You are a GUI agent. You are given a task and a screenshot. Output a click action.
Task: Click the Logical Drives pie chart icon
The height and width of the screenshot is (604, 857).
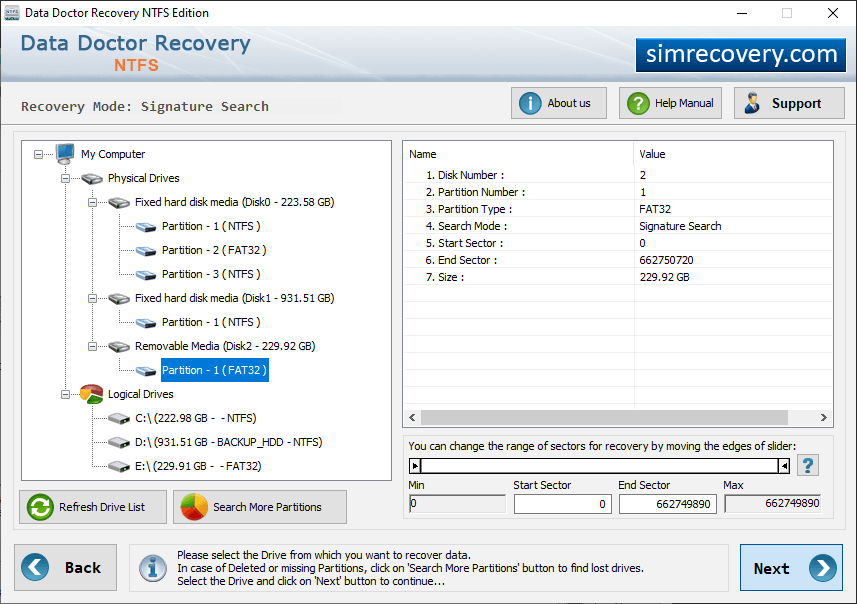pyautogui.click(x=91, y=394)
